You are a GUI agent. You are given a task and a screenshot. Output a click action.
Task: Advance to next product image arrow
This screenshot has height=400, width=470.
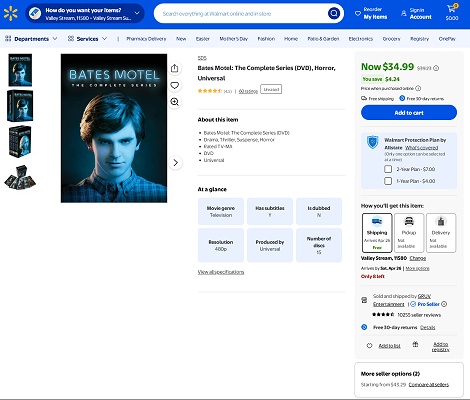(x=176, y=163)
